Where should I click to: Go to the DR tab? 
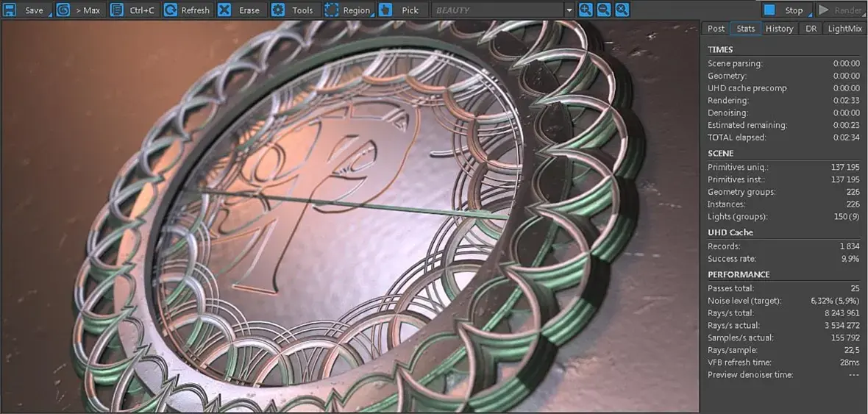(811, 28)
